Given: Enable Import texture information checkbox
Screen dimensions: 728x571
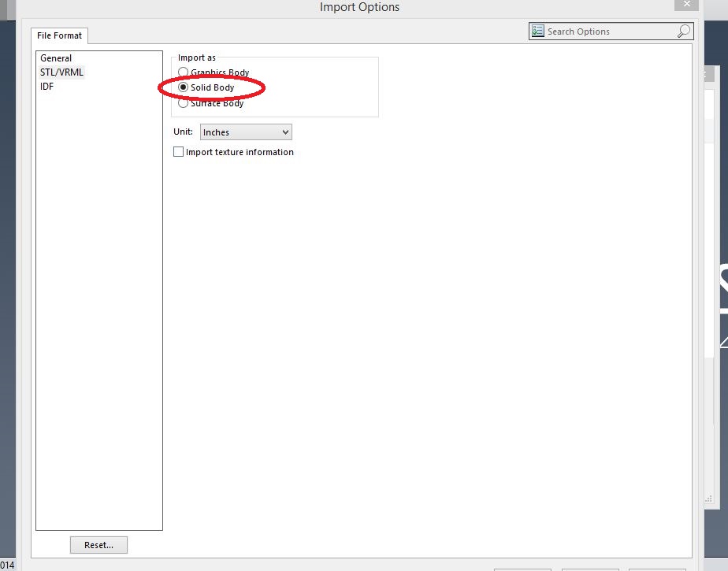Looking at the screenshot, I should coord(179,152).
